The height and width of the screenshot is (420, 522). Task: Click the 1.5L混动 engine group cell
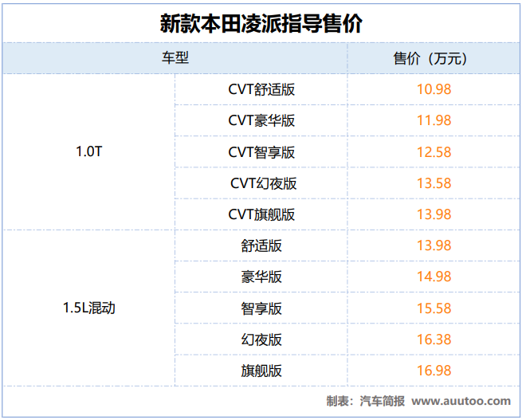[89, 308]
